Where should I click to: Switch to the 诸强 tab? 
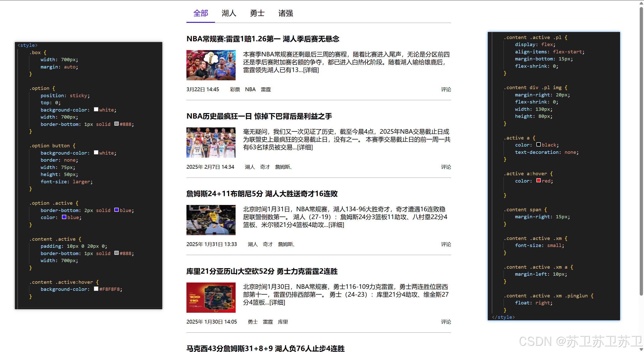pyautogui.click(x=285, y=13)
